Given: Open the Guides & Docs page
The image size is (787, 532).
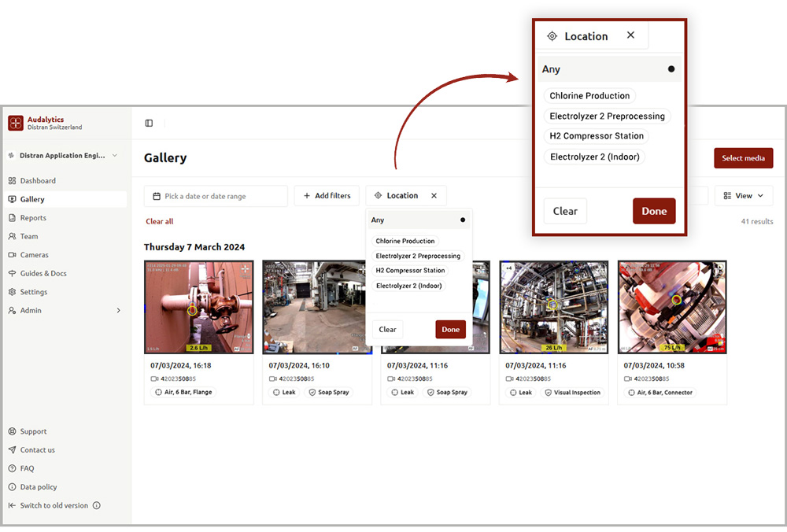Looking at the screenshot, I should click(42, 273).
